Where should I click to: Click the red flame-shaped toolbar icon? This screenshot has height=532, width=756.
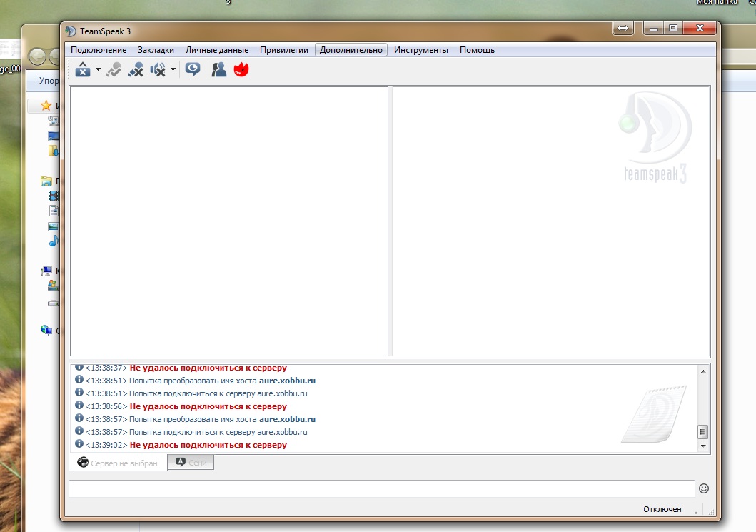tap(241, 69)
